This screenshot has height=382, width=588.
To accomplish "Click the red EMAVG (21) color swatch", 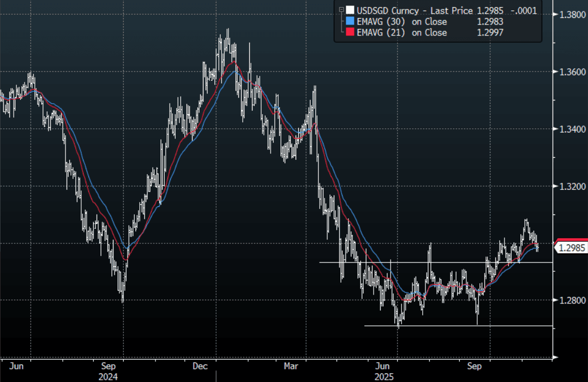I will point(349,33).
